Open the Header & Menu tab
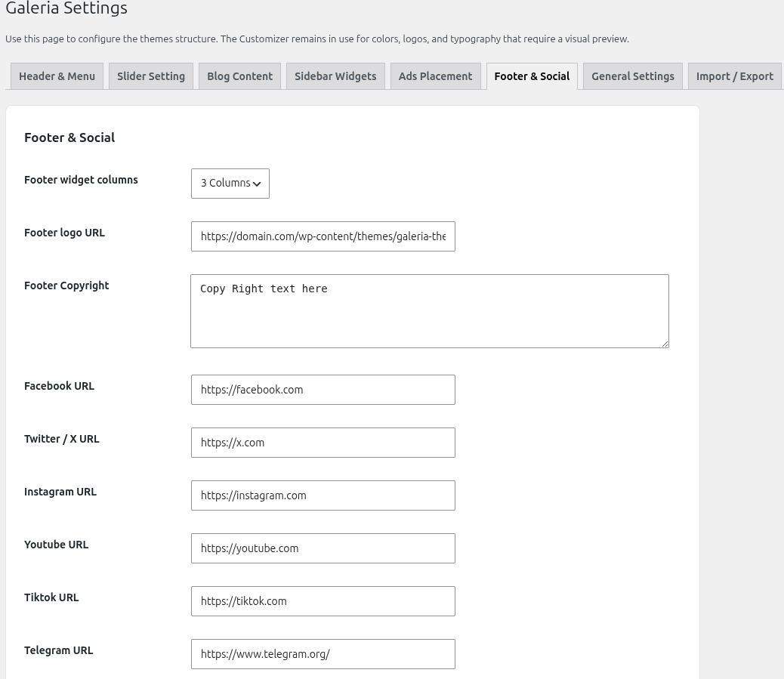Viewport: 784px width, 679px height. [x=57, y=76]
